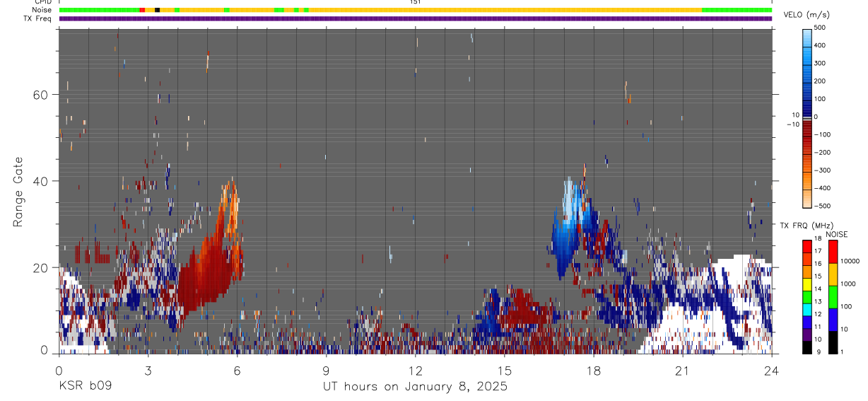The width and height of the screenshot is (868, 401).
Task: Click the 151 CPID value at top
Action: coord(415,2)
